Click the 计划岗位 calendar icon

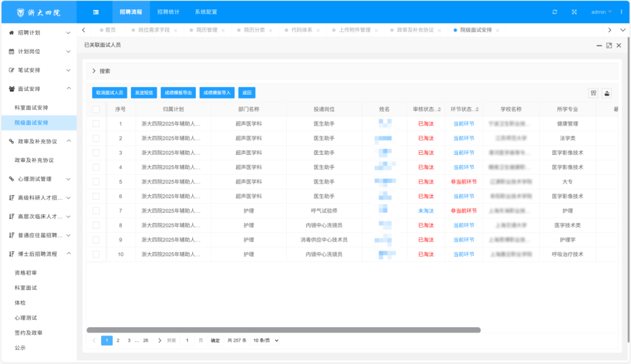[11, 51]
